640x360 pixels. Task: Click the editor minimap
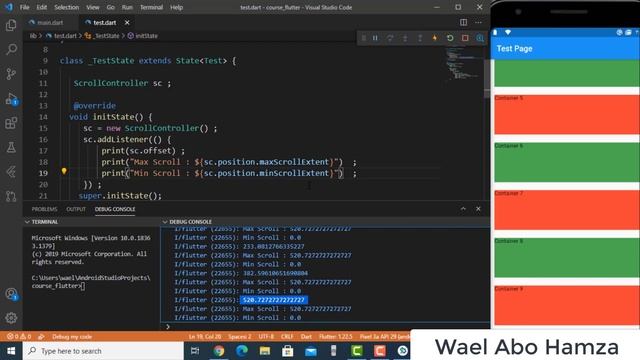tap(464, 64)
